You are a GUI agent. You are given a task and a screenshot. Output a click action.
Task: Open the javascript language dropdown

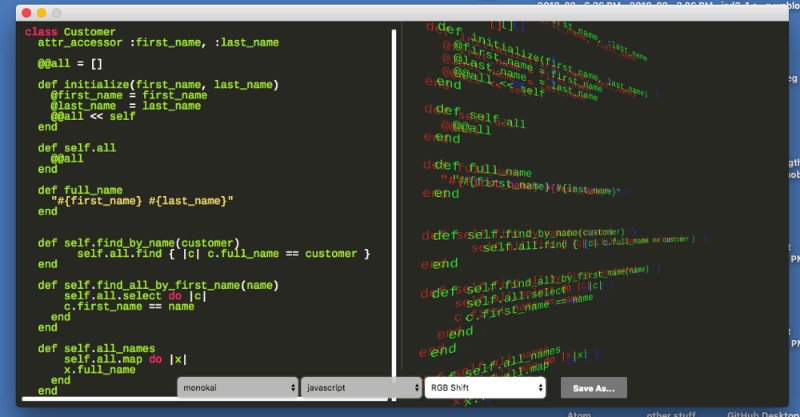[x=361, y=387]
